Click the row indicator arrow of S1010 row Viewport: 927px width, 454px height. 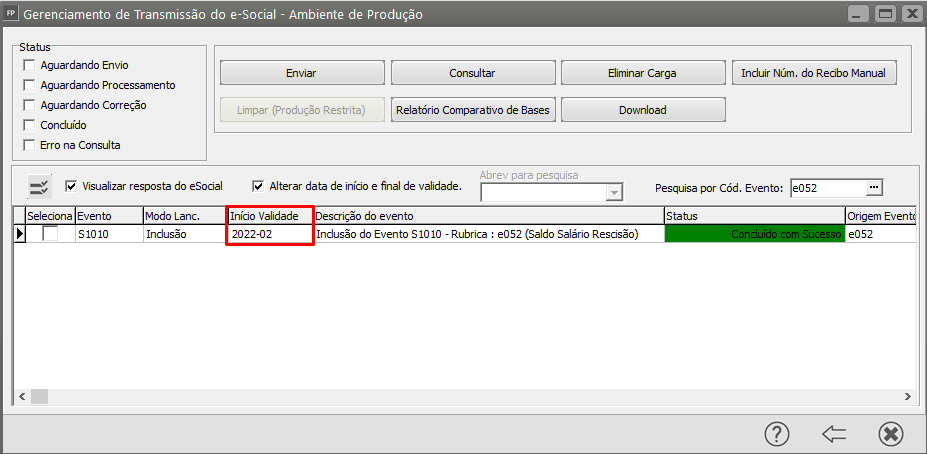pos(20,234)
